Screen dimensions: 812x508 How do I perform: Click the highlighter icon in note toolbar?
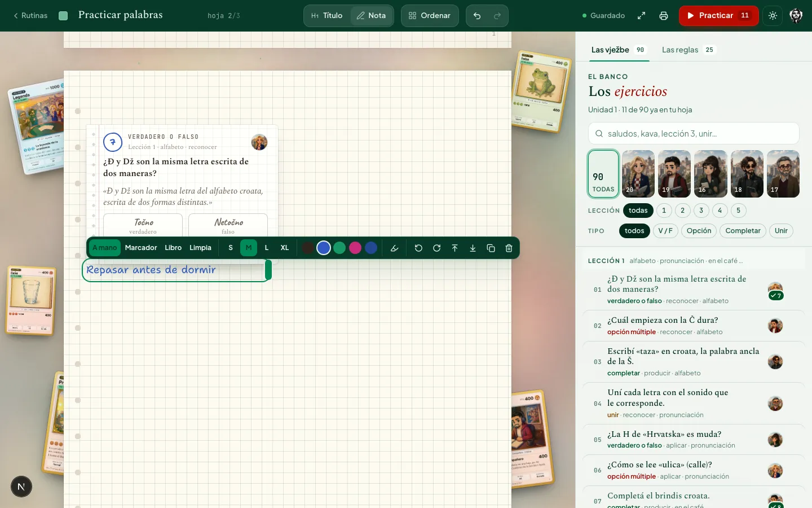pos(395,248)
